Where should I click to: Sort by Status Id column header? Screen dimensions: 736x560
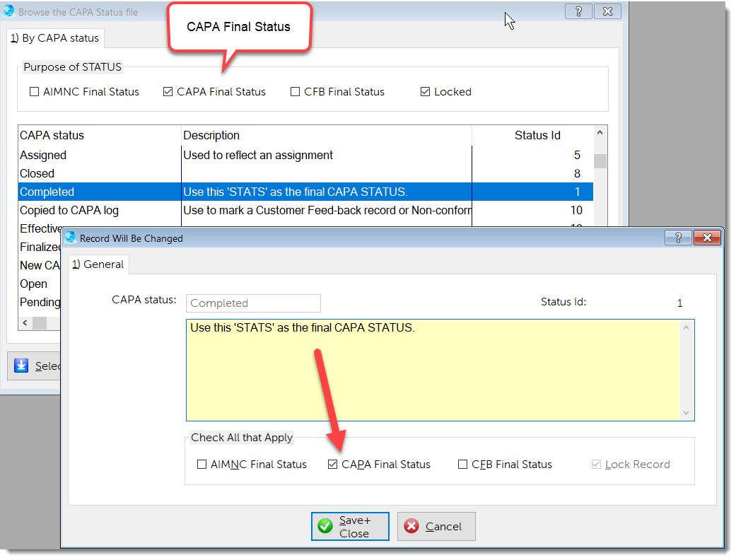537,135
